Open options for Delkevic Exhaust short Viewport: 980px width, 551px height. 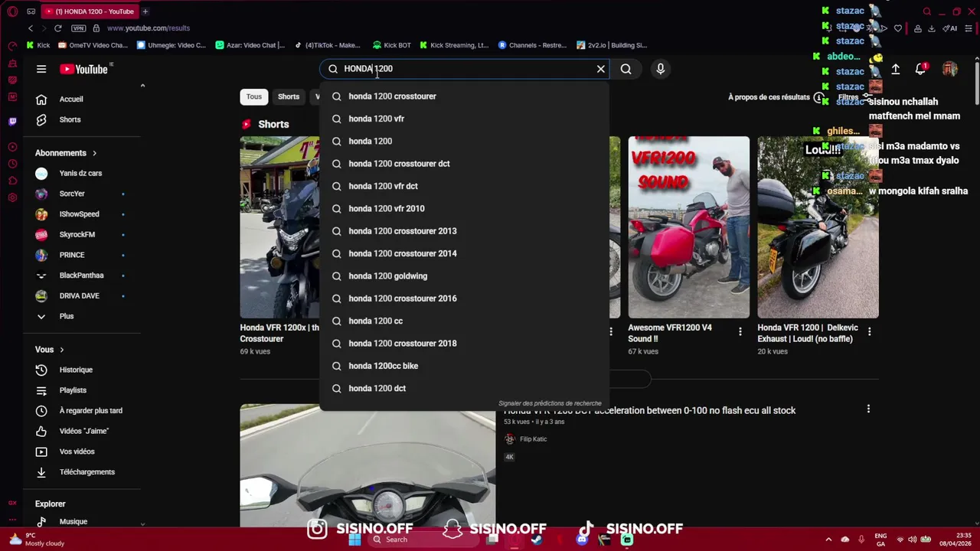point(869,331)
